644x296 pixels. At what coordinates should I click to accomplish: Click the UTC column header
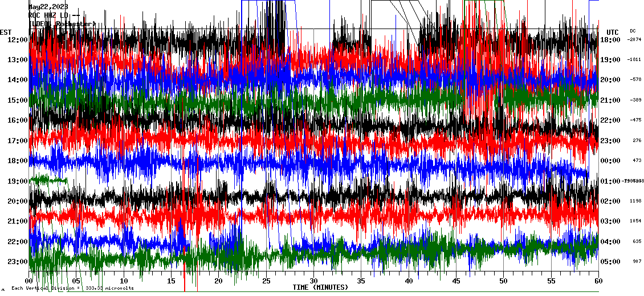[612, 32]
